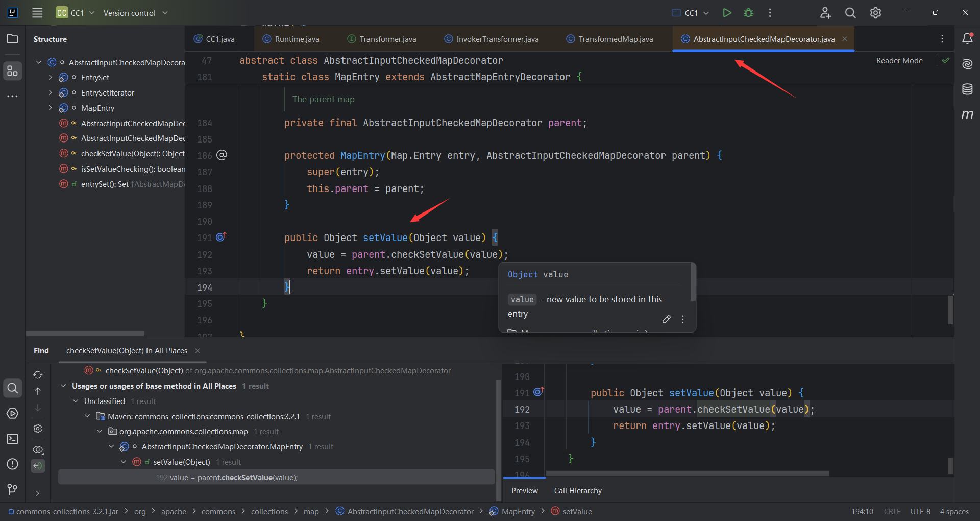Switch to TransformedMap.java tab
The image size is (980, 521).
pyautogui.click(x=609, y=39)
